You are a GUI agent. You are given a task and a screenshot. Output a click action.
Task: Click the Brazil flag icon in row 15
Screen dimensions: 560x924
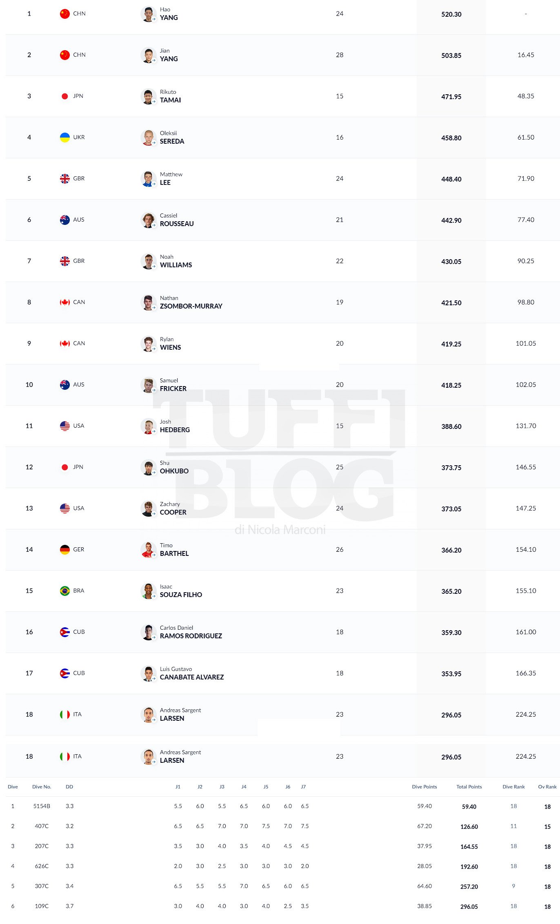pyautogui.click(x=64, y=591)
